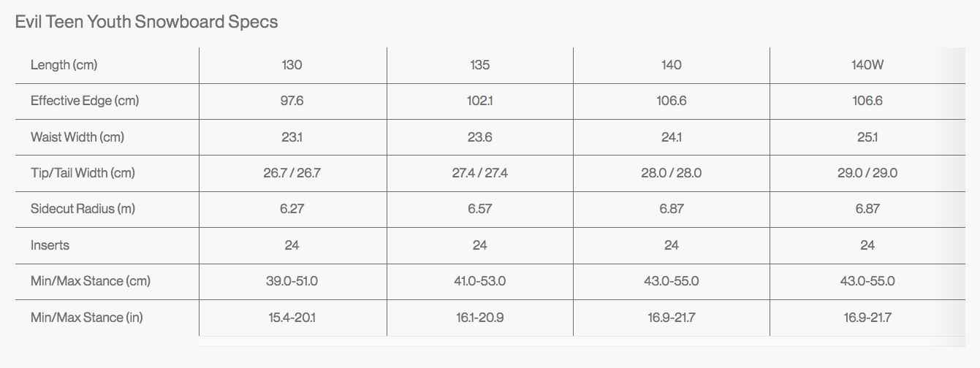Select the 25.1 waist width value
980x368 pixels.
point(867,137)
